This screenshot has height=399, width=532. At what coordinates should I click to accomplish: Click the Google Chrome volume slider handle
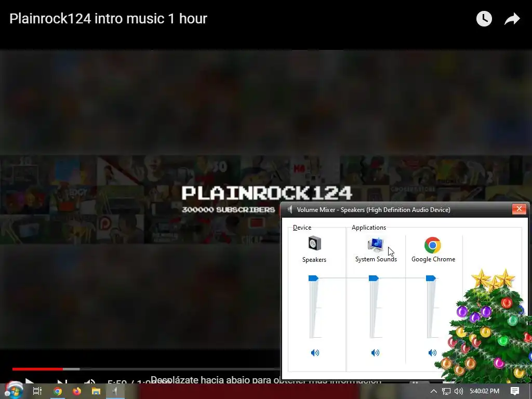click(431, 278)
